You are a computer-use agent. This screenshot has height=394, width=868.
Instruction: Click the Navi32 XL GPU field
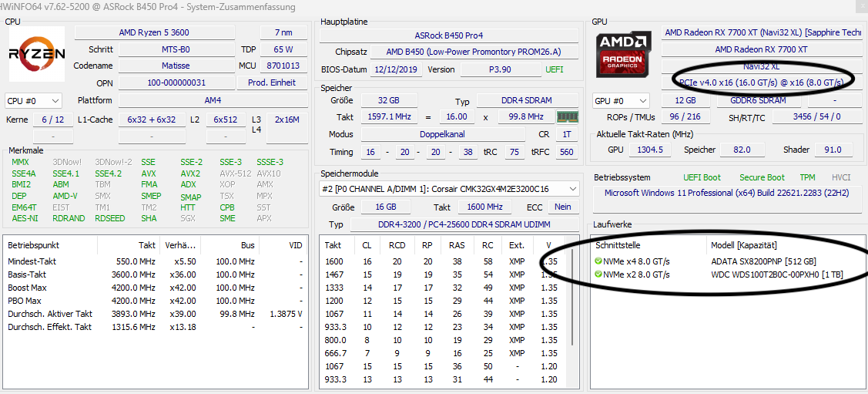(762, 66)
